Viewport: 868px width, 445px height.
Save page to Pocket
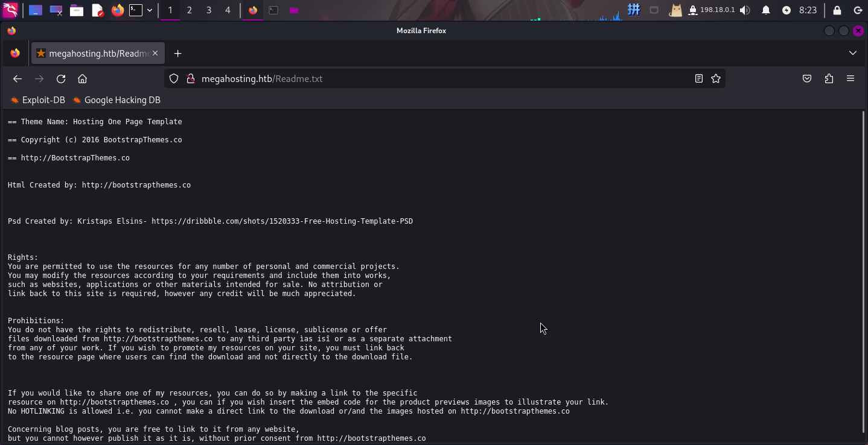tap(807, 78)
